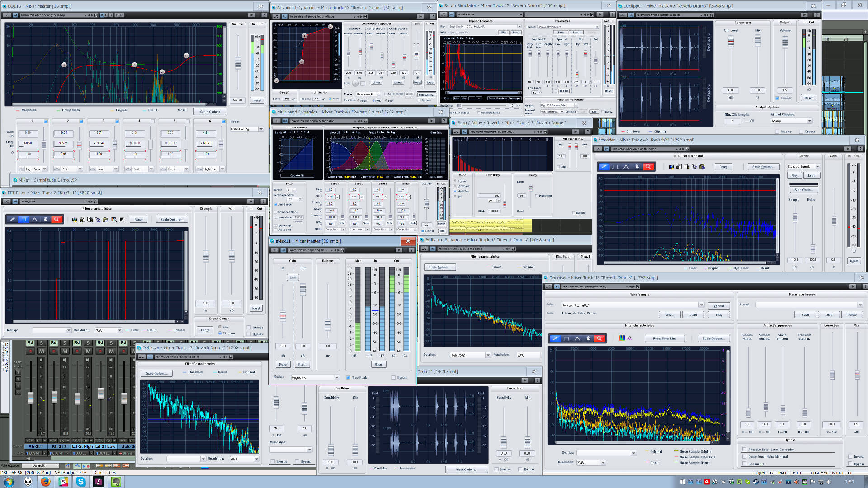Click the red zoom tool in Denoiser
Image resolution: width=868 pixels, height=488 pixels.
(x=599, y=338)
